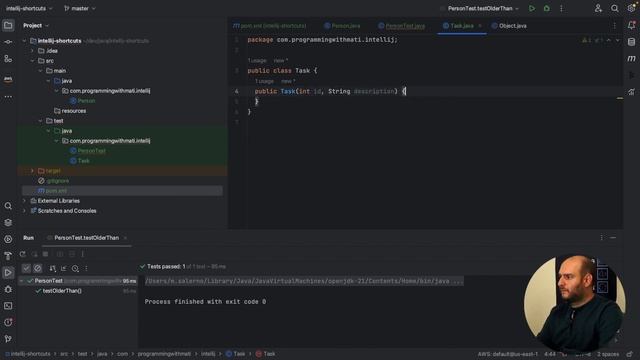Open the Project view selector dropdown
640x360 pixels.
[36, 25]
